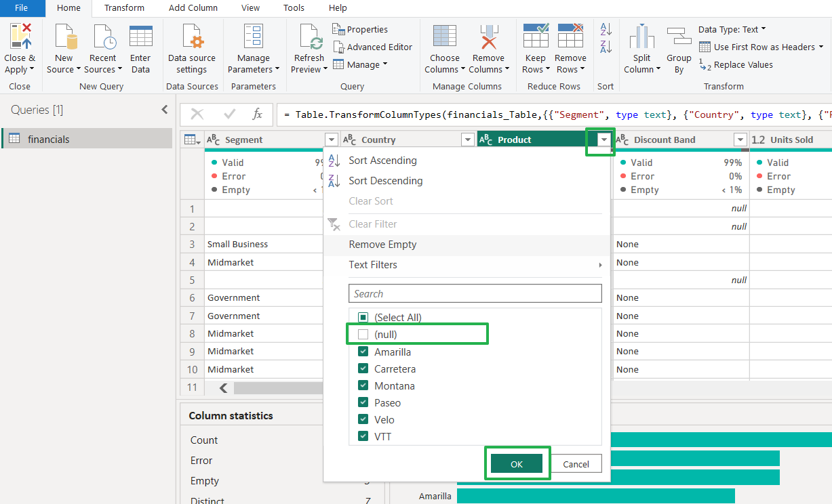832x504 pixels.
Task: Choose Sort Ascending in filter menu
Action: click(382, 161)
